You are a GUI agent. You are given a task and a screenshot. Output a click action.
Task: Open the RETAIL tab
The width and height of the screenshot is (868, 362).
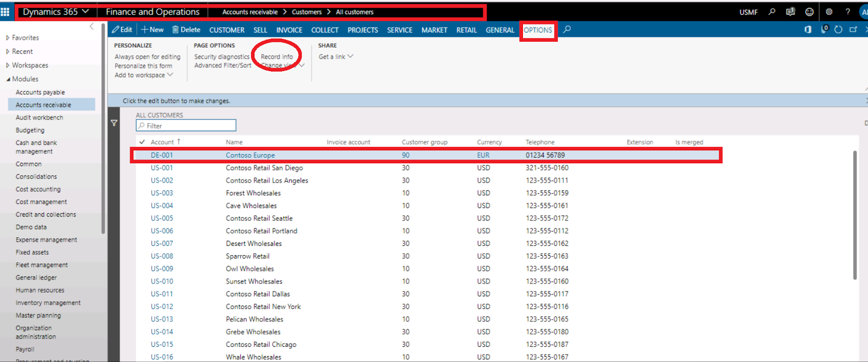coord(466,30)
